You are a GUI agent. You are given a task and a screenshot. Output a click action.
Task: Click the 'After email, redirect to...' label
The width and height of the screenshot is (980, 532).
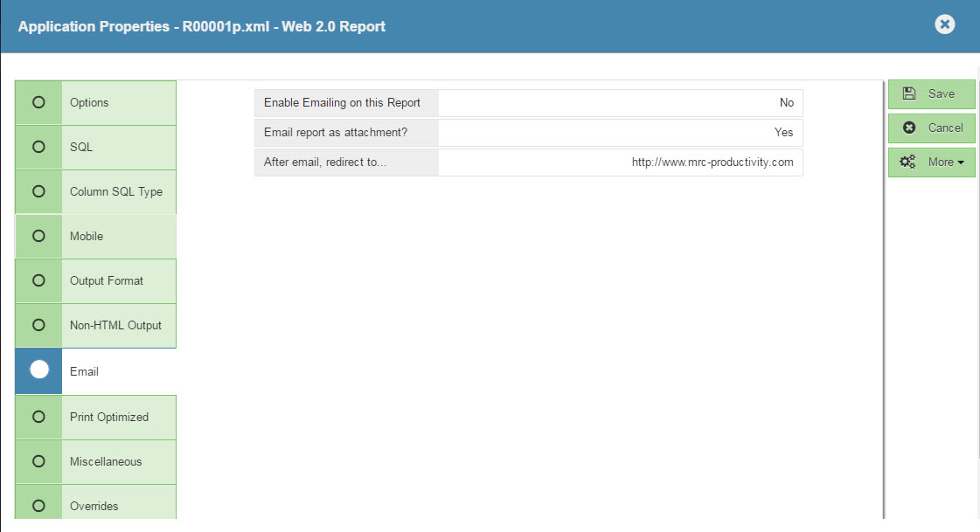pos(325,162)
